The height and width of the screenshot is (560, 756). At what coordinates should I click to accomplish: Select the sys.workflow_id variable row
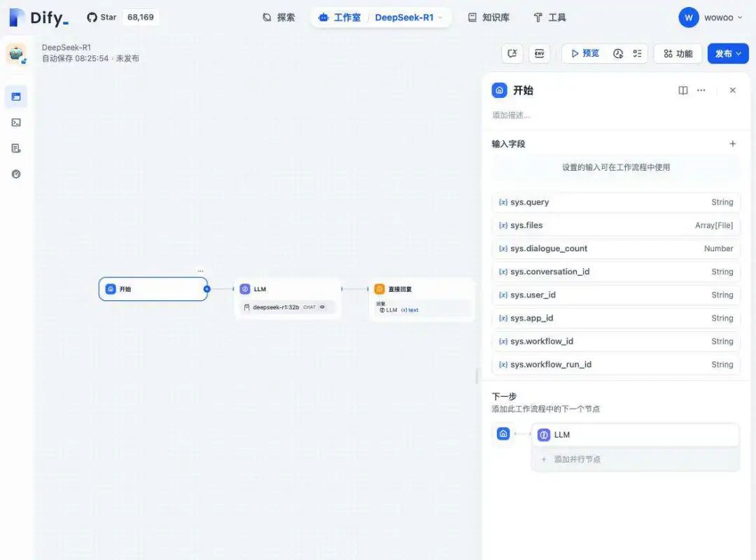(616, 341)
